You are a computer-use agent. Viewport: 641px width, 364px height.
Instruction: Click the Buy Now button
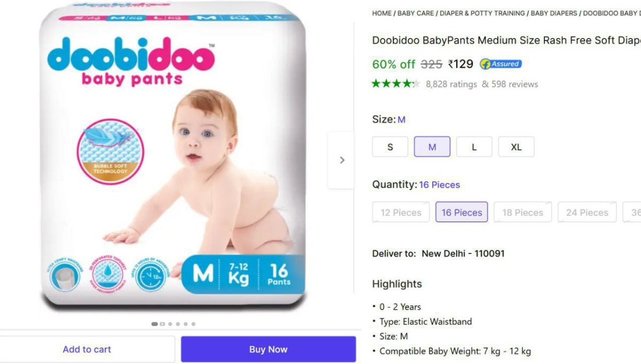point(268,350)
